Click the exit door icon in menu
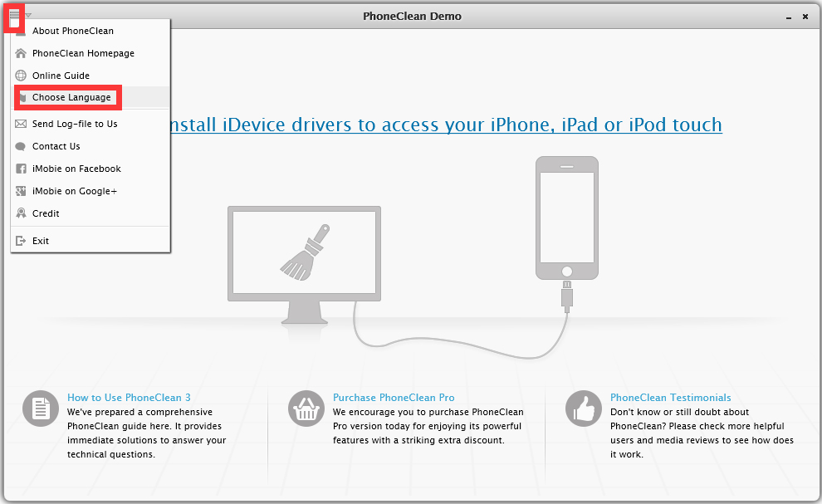This screenshot has width=822, height=504. pyautogui.click(x=21, y=241)
